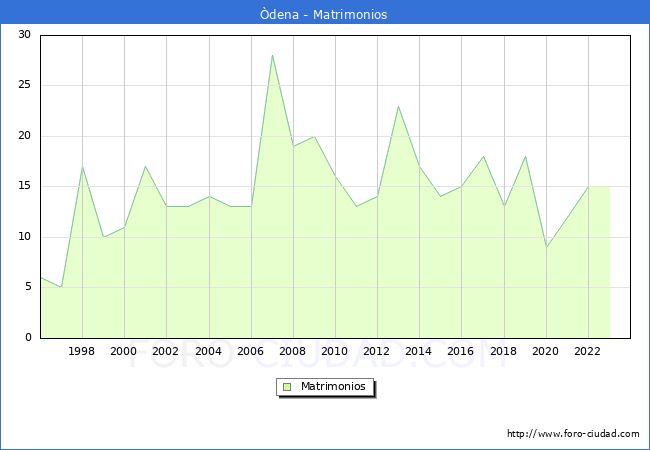650x450 pixels.
Task: Click the x-axis label 2012
Action: 376,351
